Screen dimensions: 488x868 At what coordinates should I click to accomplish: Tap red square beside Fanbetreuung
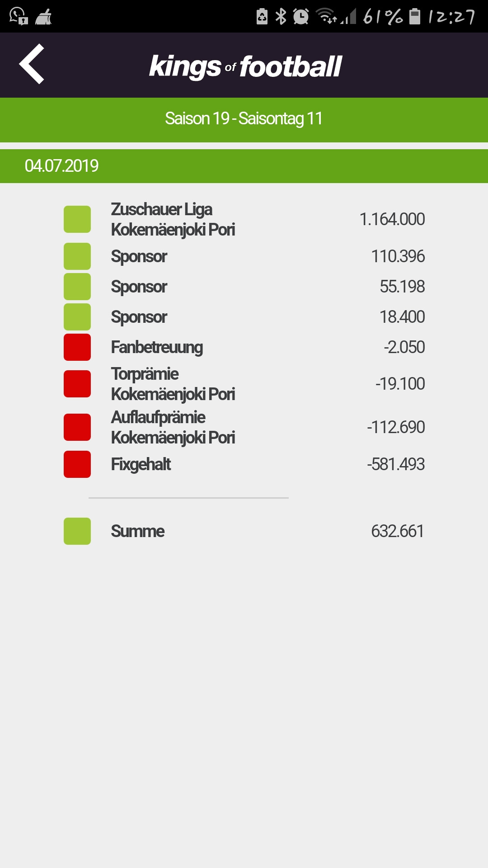(77, 347)
